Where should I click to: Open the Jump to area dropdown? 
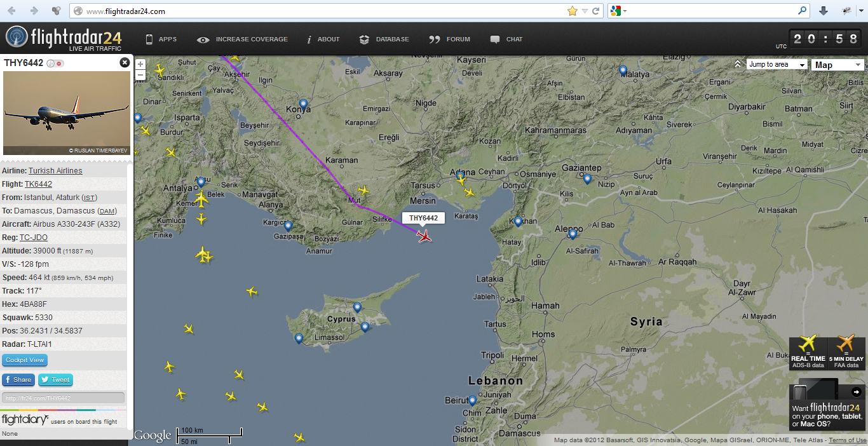click(776, 64)
